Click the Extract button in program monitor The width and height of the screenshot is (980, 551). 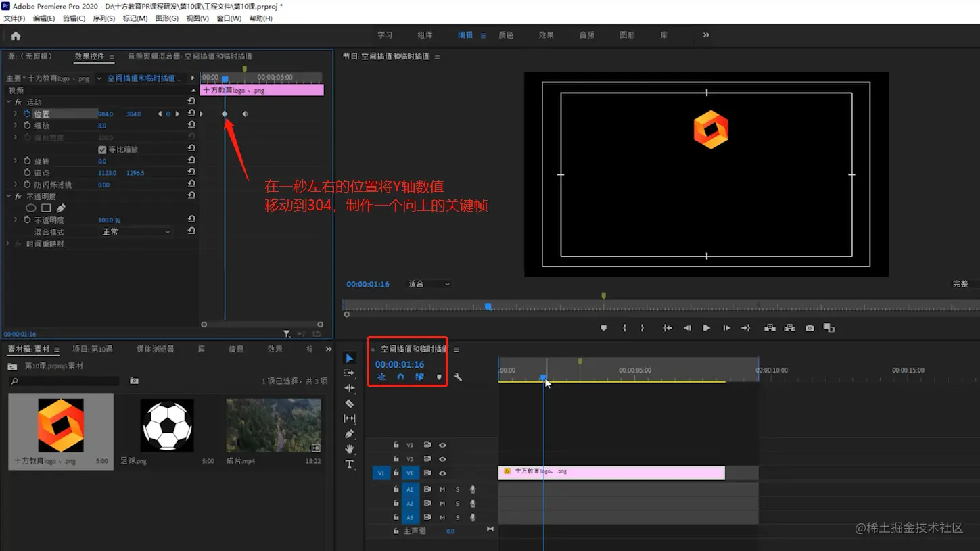pos(789,328)
